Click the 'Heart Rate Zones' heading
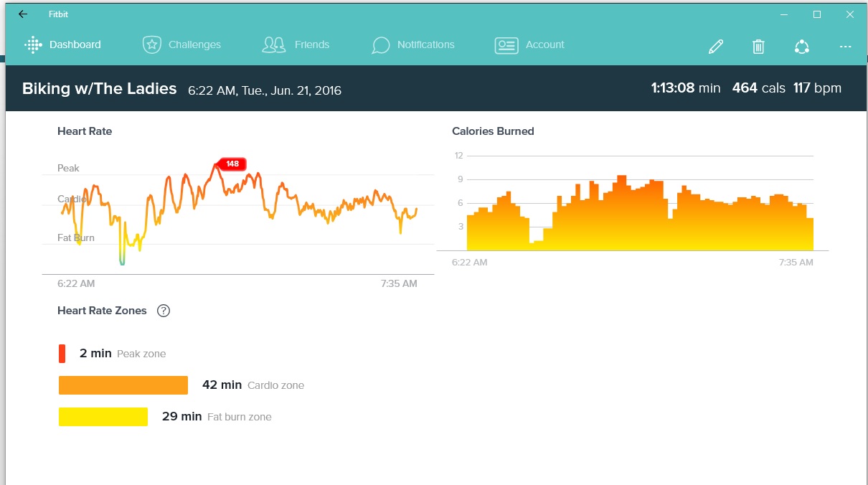 point(102,311)
